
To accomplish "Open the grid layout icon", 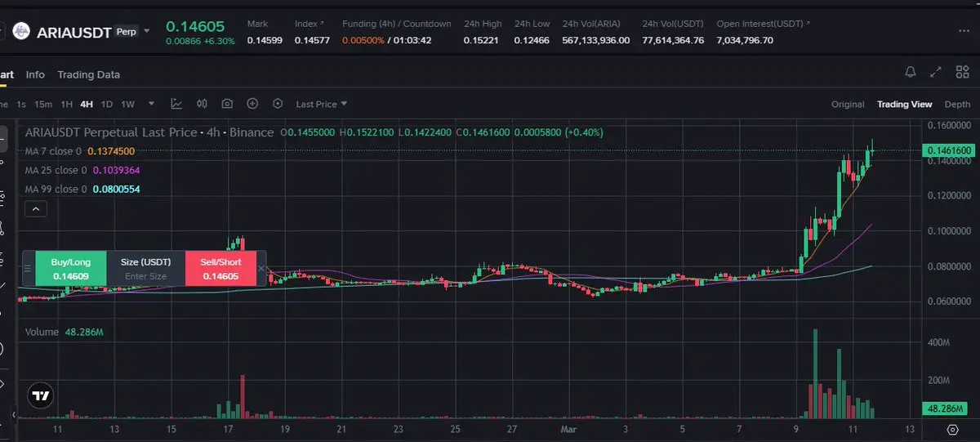I will 963,73.
